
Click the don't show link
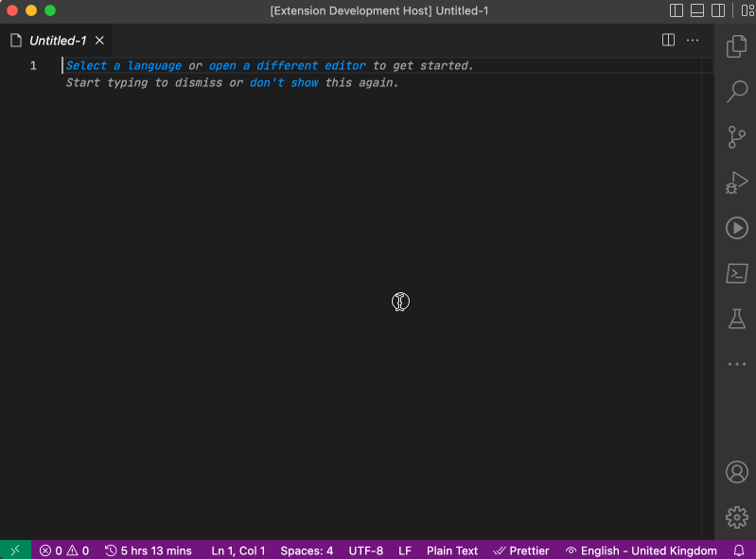pos(284,82)
